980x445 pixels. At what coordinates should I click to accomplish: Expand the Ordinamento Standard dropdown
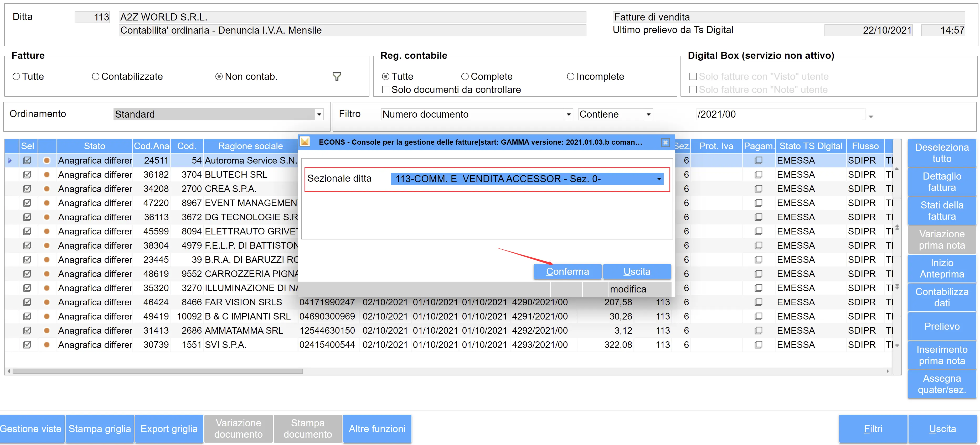click(319, 114)
